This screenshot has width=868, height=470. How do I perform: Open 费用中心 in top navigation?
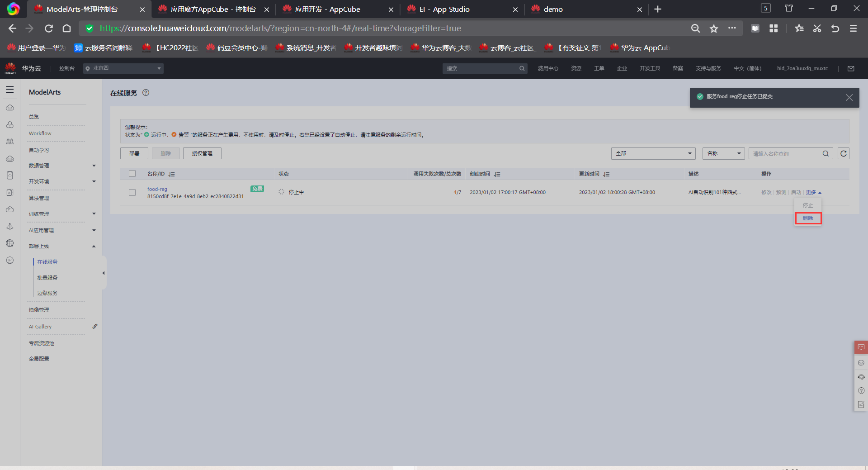(x=548, y=68)
